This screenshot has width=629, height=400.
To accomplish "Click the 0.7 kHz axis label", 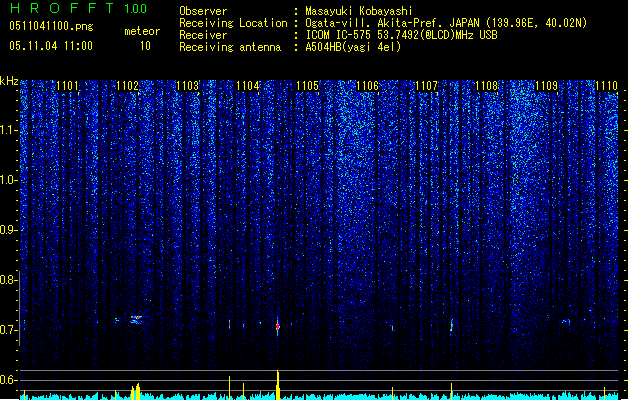I will (8, 330).
